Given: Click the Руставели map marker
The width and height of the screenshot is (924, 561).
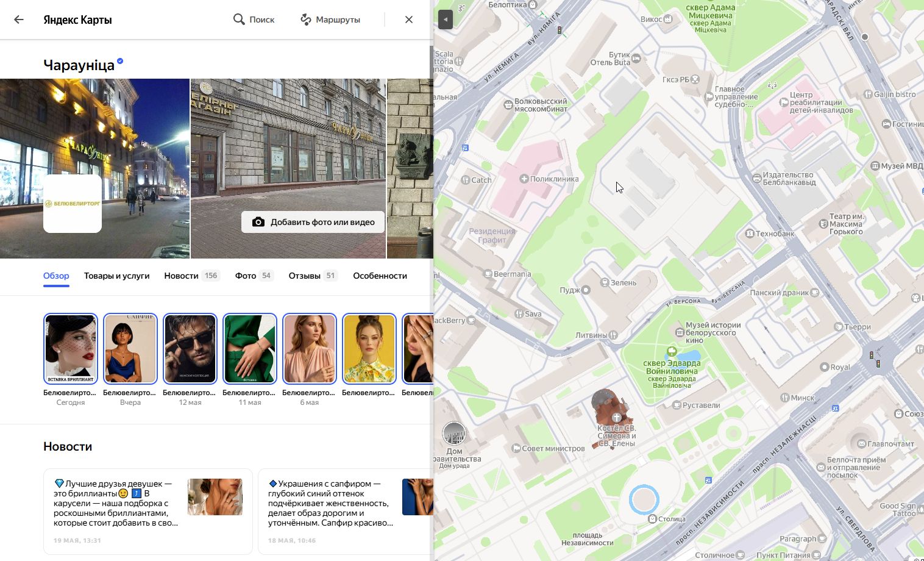Looking at the screenshot, I should tap(677, 405).
